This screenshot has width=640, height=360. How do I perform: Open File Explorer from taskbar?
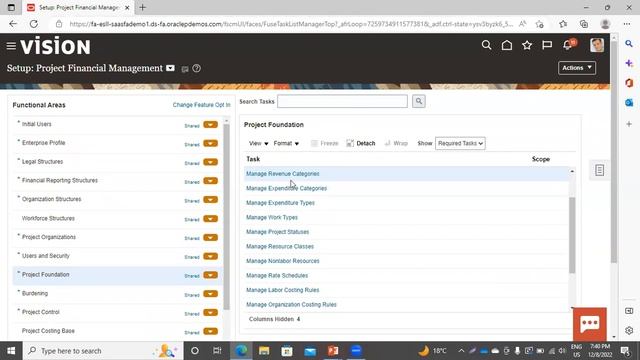point(264,351)
